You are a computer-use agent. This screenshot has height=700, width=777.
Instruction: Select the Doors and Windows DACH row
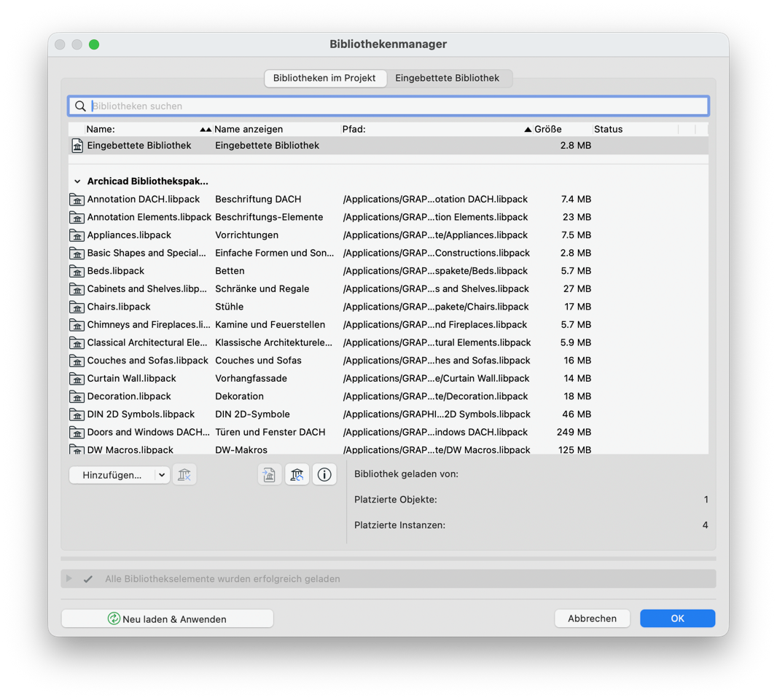(x=292, y=432)
